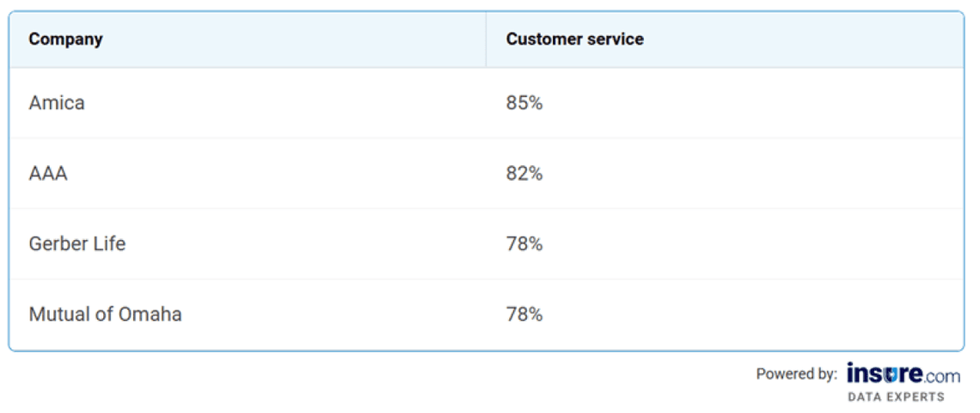Image resolution: width=980 pixels, height=413 pixels.
Task: Sort by the Company column header
Action: [x=65, y=40]
